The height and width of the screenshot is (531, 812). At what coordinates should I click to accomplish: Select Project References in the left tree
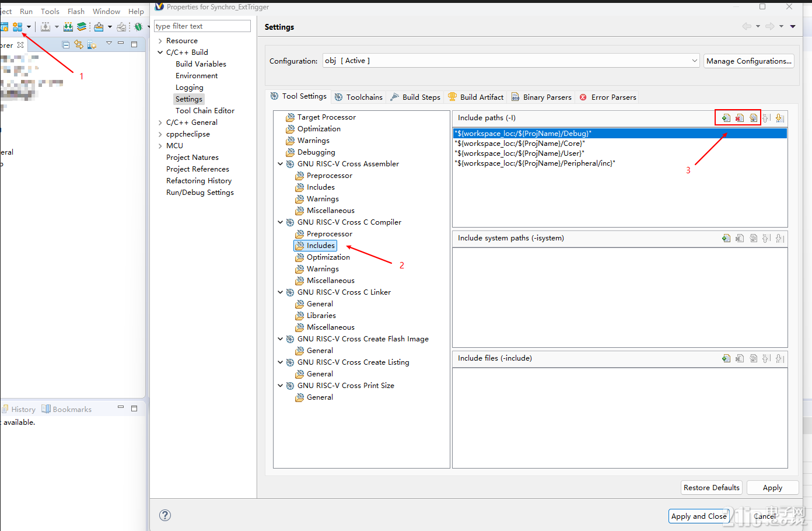198,169
